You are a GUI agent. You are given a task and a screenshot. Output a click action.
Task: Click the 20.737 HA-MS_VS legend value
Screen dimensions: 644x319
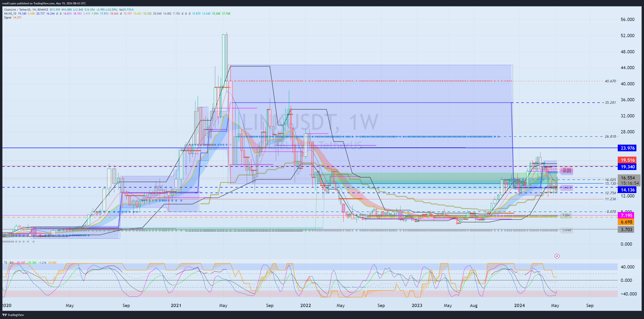pos(41,14)
